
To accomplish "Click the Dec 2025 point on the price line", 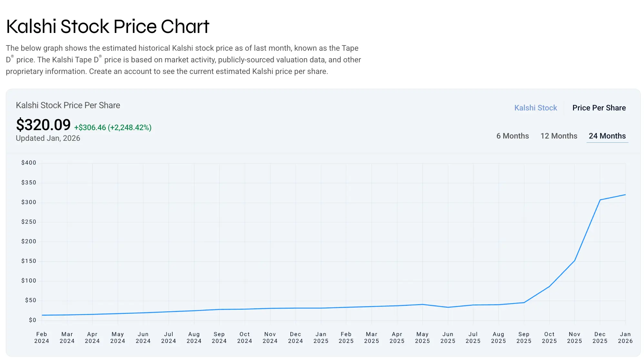I will point(600,200).
